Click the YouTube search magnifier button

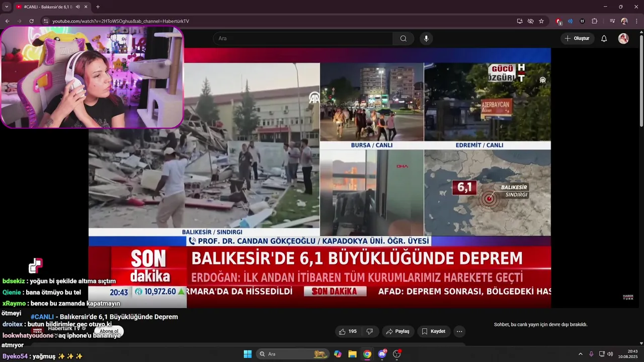(x=404, y=38)
